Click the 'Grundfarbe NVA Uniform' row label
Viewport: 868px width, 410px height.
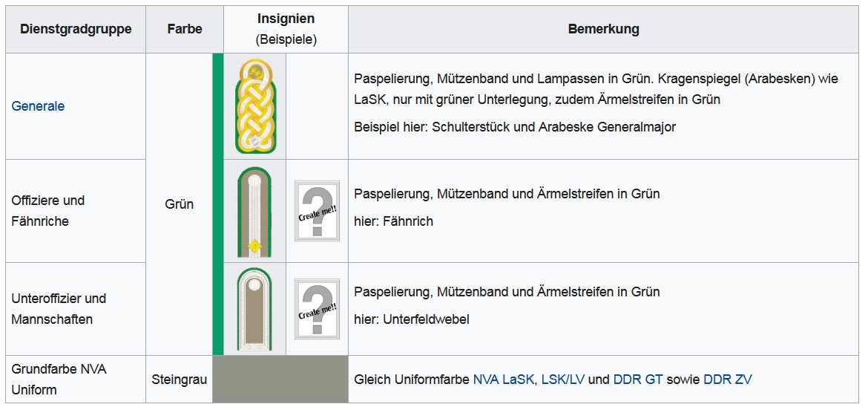coord(59,380)
